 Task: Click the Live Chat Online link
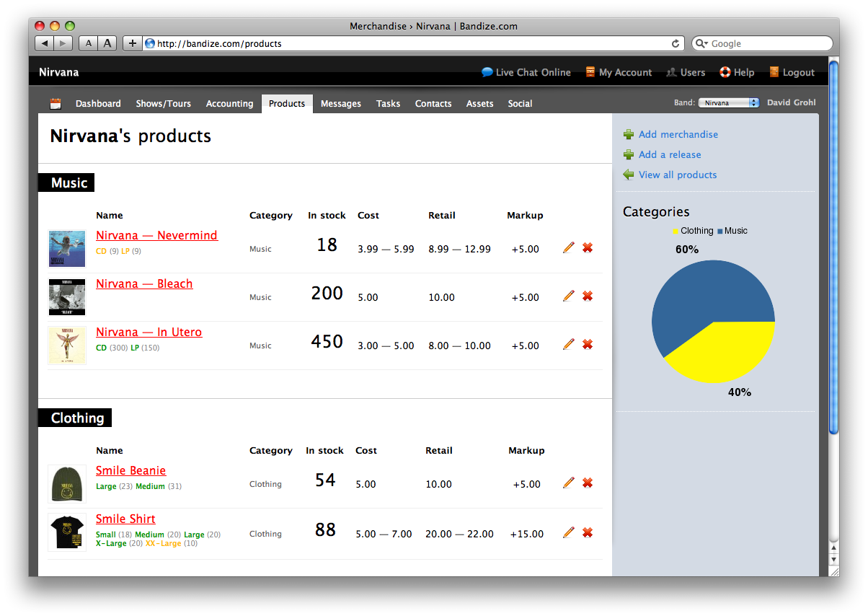(533, 72)
